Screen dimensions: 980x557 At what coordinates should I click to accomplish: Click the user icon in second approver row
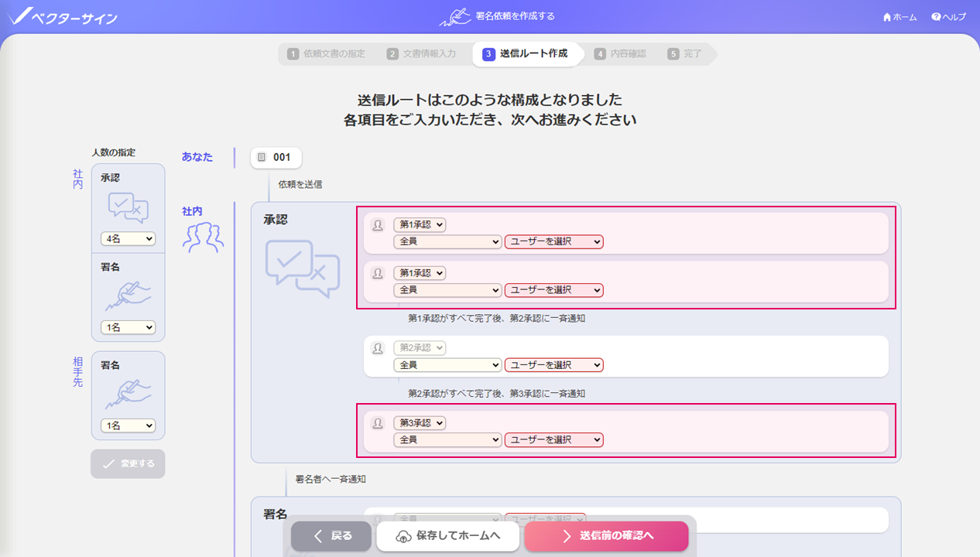click(378, 273)
